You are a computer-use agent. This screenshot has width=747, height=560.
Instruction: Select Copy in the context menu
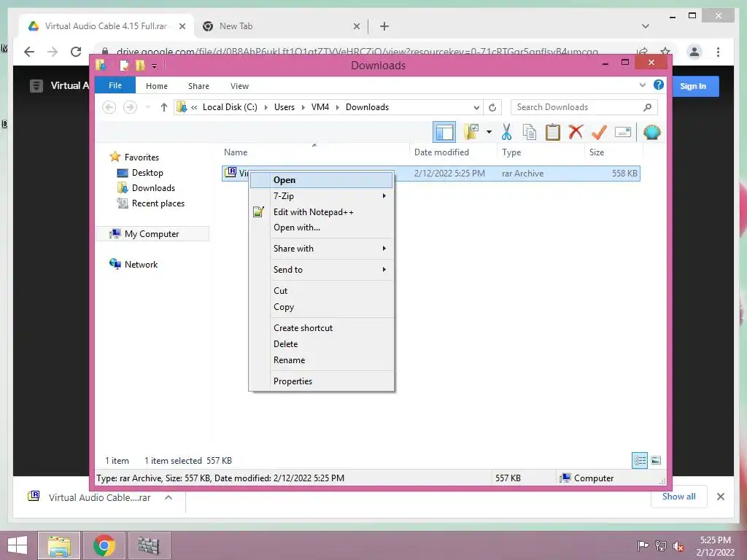coord(322,307)
